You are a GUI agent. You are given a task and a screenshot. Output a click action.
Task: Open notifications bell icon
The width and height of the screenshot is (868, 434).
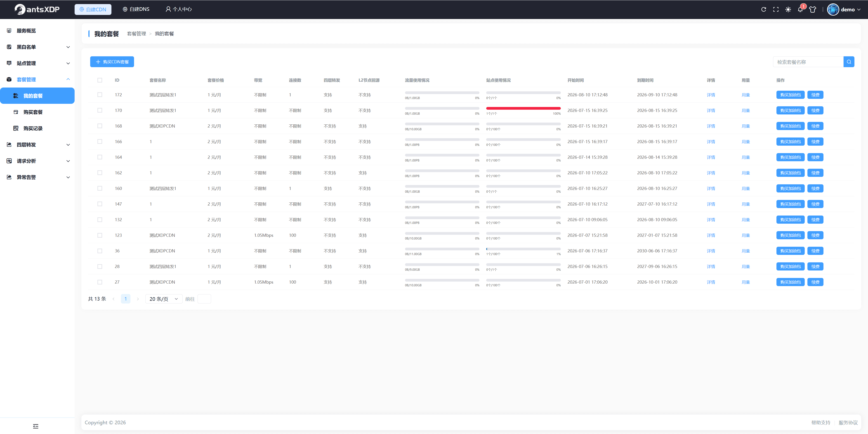pos(800,9)
